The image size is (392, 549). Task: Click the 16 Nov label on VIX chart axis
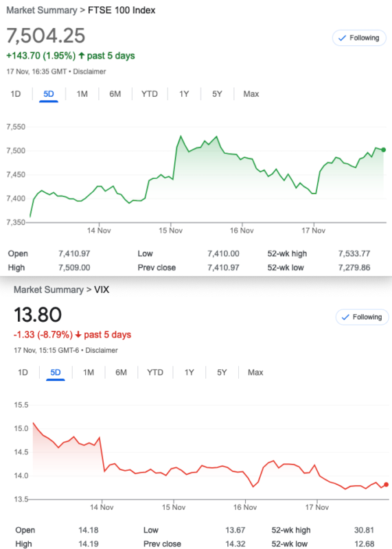(245, 507)
